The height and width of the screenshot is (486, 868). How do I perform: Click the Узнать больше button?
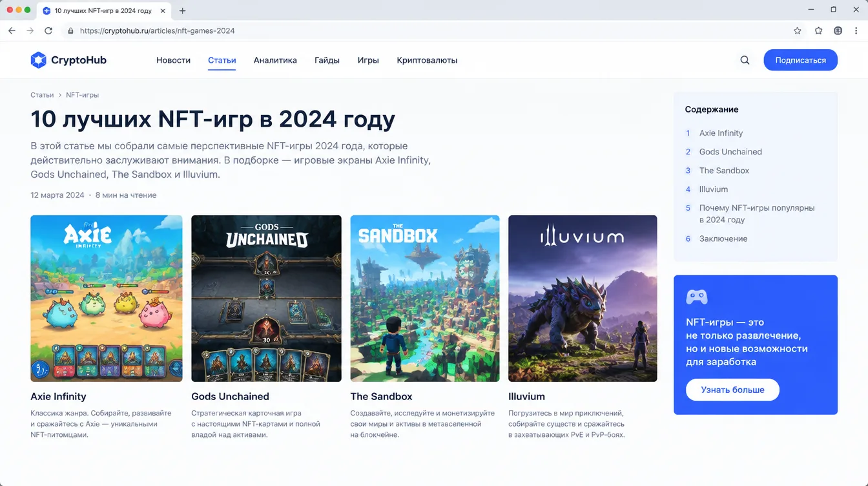coord(732,390)
